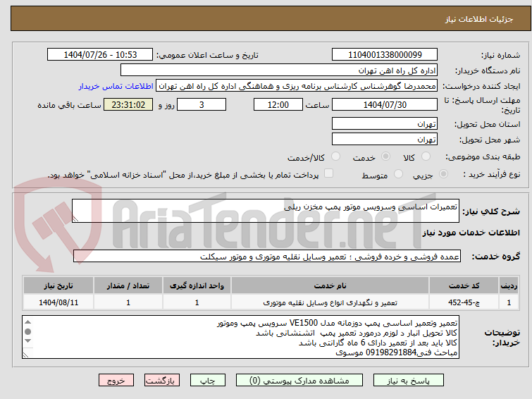
Task: Click the شهر محل تحویل field
Action: point(385,139)
